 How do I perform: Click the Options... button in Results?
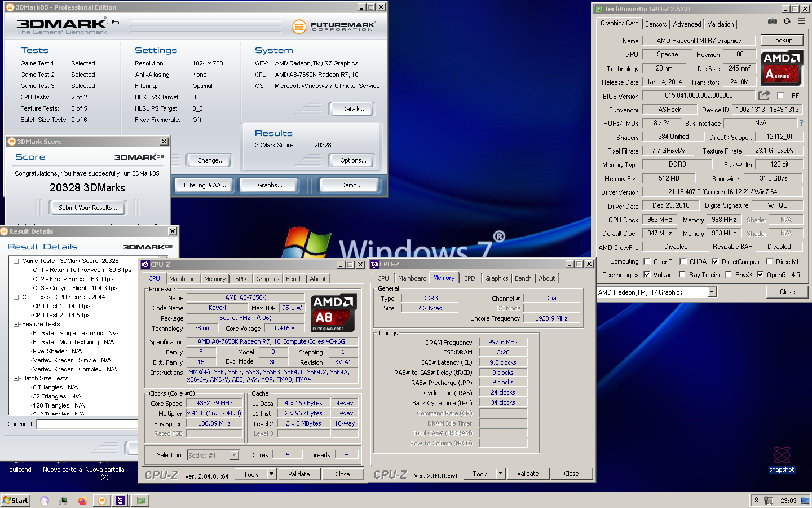tap(353, 160)
